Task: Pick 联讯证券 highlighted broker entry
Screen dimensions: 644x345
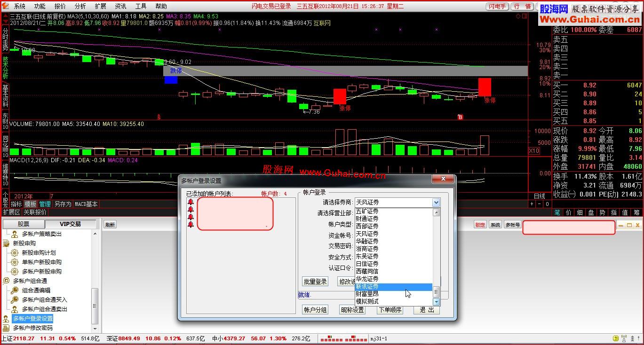Action: pyautogui.click(x=394, y=286)
